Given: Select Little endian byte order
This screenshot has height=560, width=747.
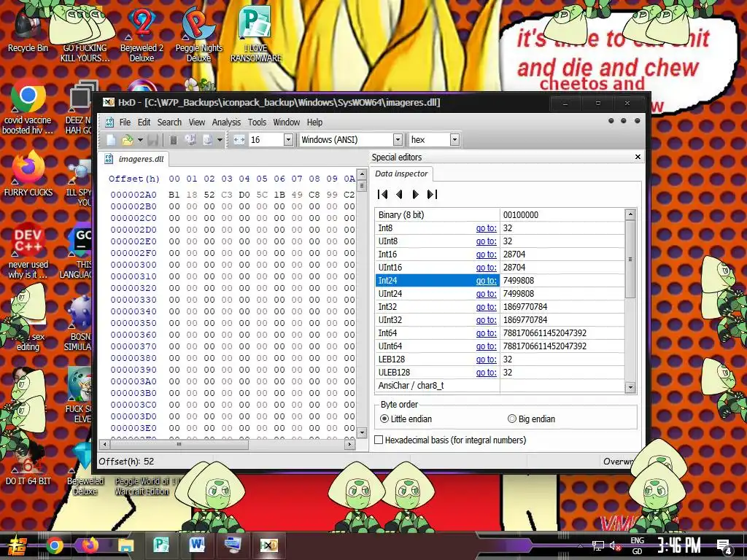Looking at the screenshot, I should tap(406, 419).
